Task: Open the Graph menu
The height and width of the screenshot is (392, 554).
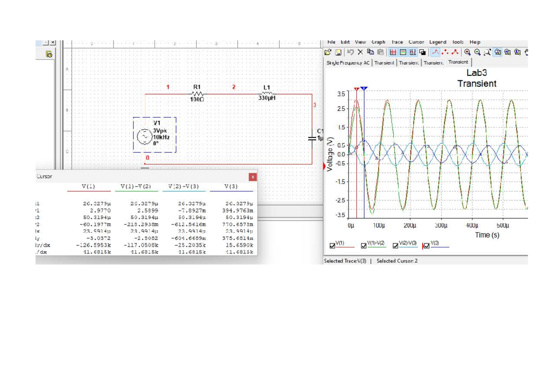Action: point(379,42)
